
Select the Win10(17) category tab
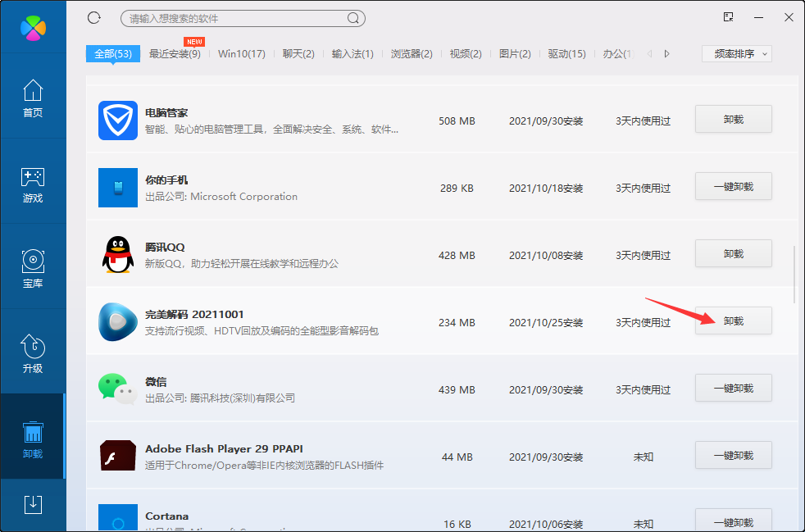tap(241, 52)
